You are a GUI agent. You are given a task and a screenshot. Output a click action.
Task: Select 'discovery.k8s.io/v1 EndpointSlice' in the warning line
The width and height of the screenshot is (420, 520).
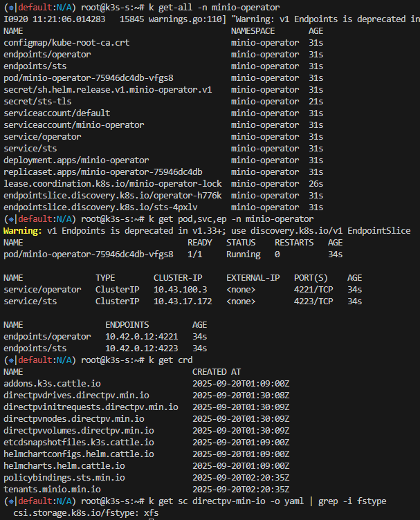tap(331, 231)
